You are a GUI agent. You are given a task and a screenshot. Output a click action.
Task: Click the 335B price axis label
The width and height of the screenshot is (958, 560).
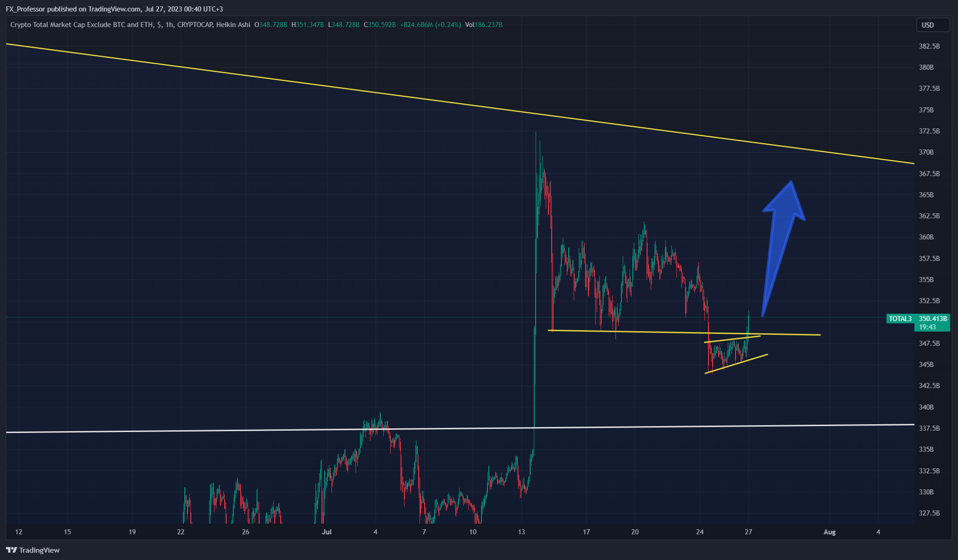(x=926, y=449)
